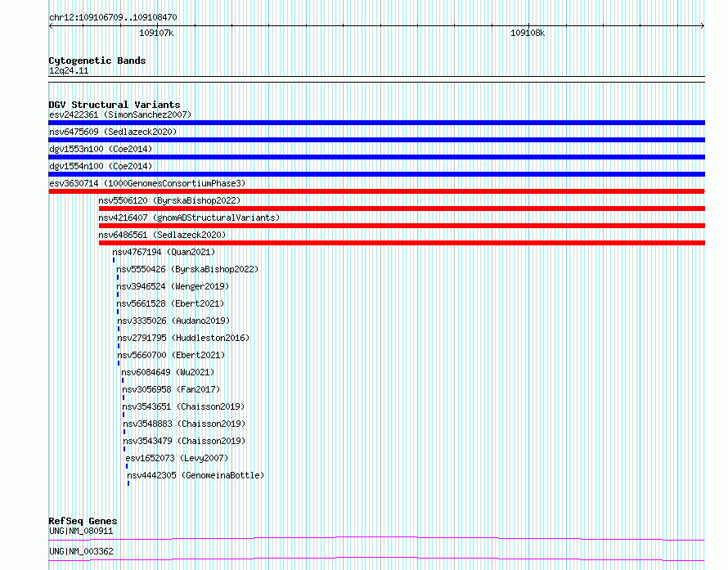Click nsv3548883 (Chaisson2019) label

(185, 424)
